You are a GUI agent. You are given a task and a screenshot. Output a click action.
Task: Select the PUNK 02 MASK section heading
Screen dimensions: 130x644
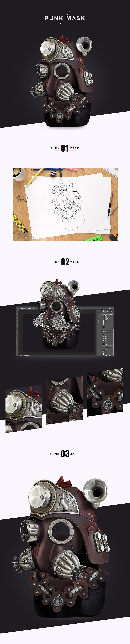coord(65,262)
